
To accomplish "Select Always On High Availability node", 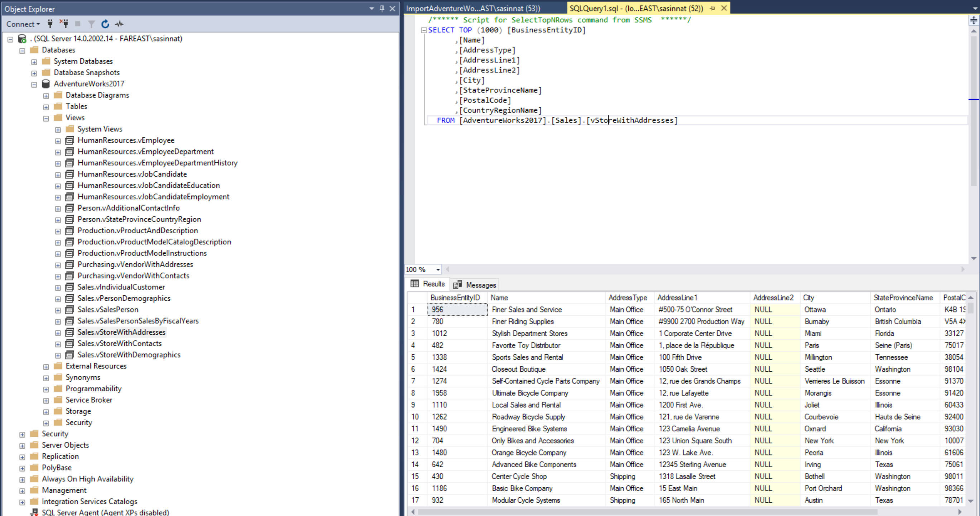I will click(x=87, y=479).
